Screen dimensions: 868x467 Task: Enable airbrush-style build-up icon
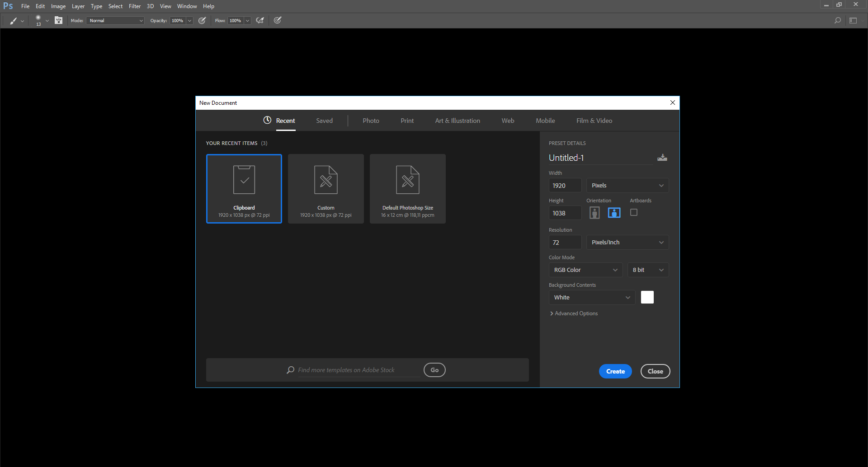(260, 20)
